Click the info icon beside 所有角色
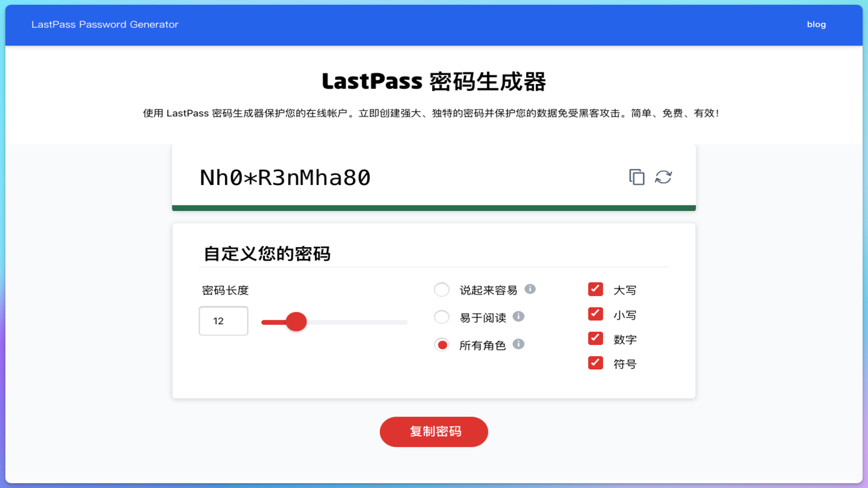Image resolution: width=868 pixels, height=488 pixels. pyautogui.click(x=519, y=344)
